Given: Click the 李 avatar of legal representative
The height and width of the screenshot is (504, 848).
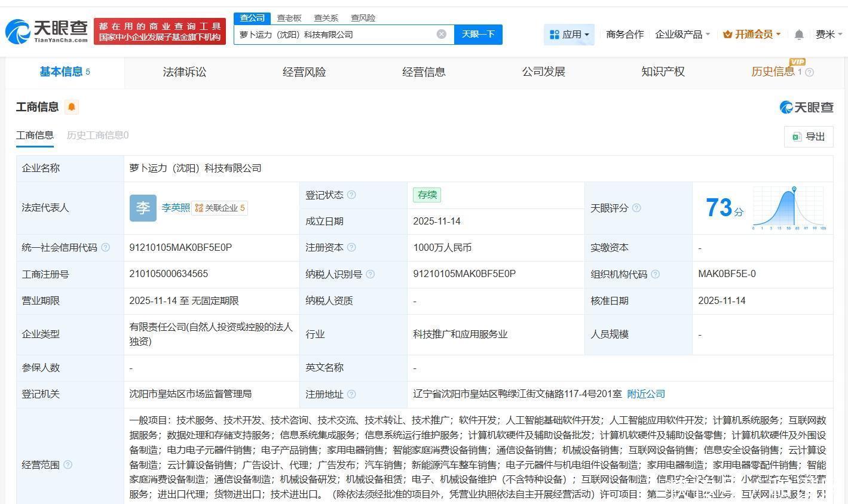Looking at the screenshot, I should (143, 208).
